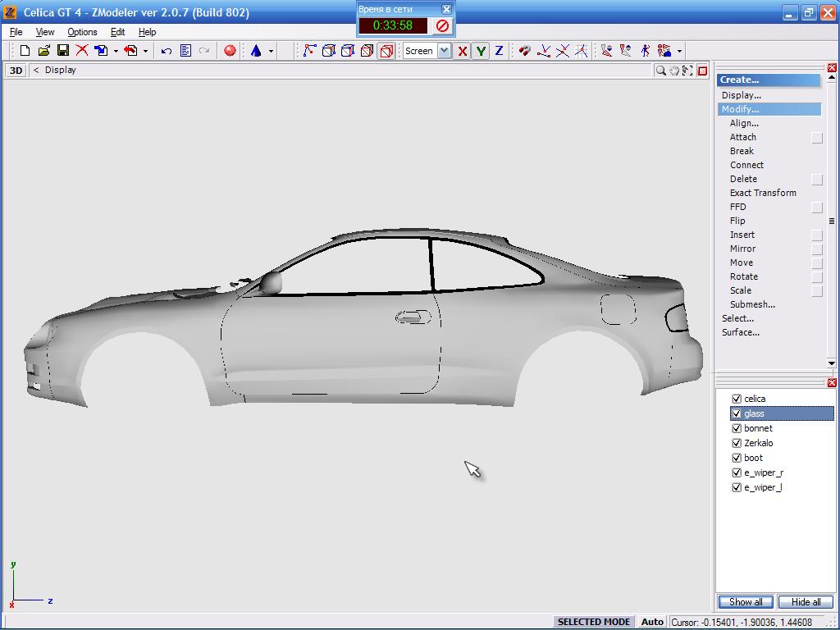This screenshot has width=840, height=630.
Task: Click the Open file folder icon
Action: pos(44,51)
